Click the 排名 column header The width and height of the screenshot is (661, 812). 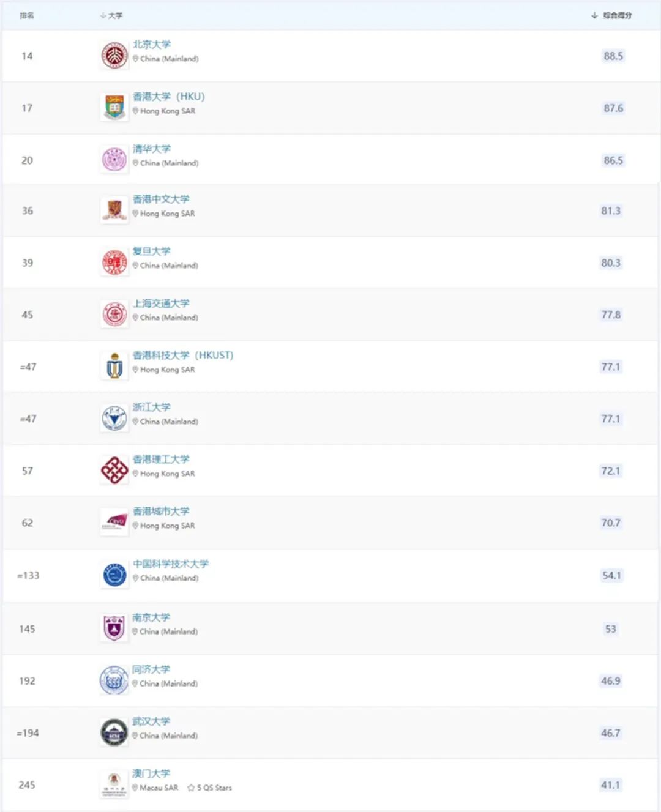click(27, 15)
